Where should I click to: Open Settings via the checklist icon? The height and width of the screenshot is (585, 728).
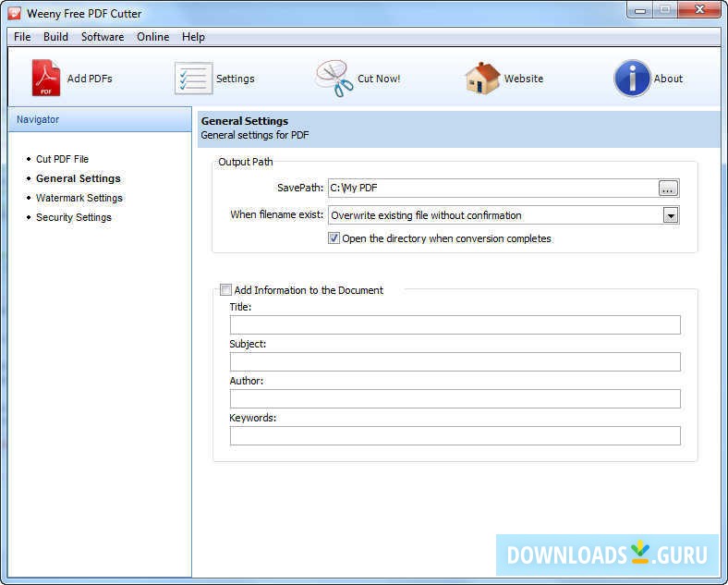point(194,79)
